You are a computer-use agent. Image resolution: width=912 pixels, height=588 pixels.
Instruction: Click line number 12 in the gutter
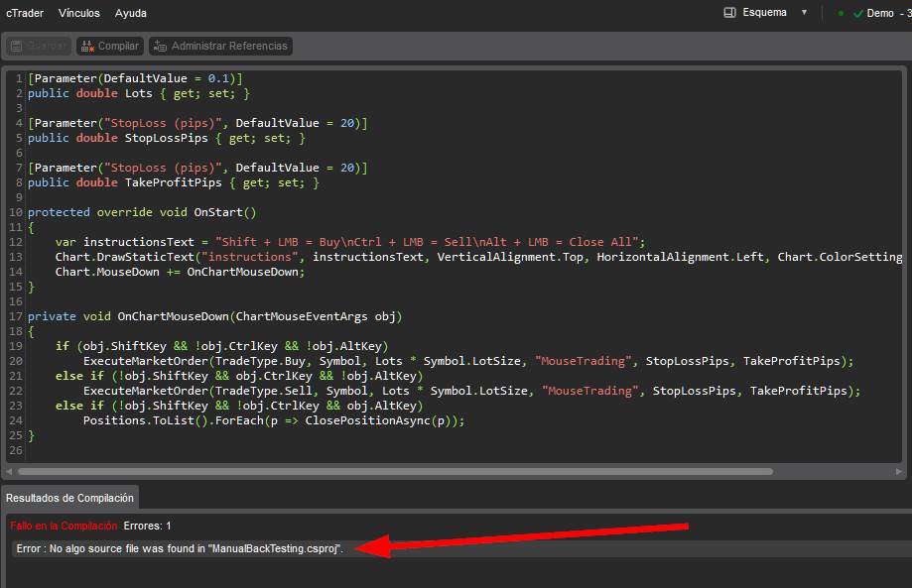point(16,242)
